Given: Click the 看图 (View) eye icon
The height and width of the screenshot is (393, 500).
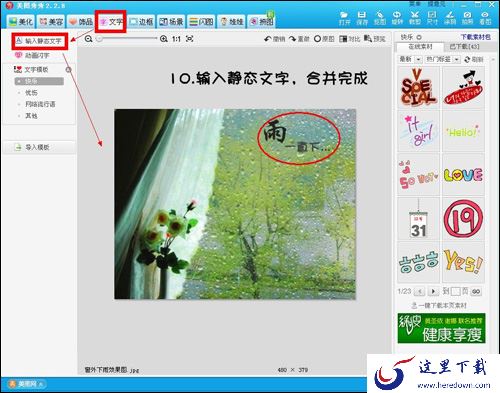Looking at the screenshot, I should (x=485, y=18).
